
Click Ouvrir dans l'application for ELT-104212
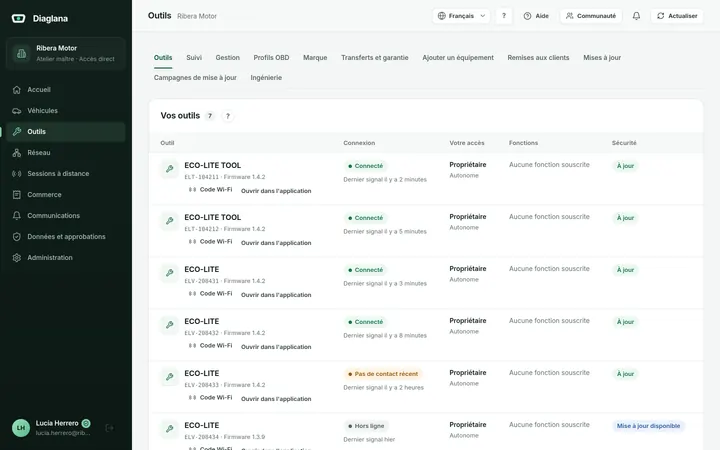coord(276,243)
